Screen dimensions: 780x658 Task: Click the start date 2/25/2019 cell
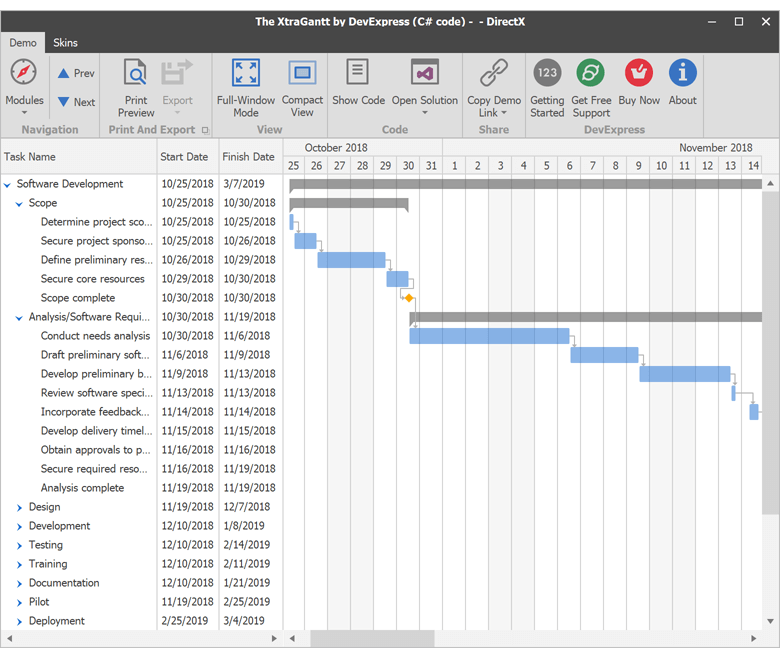(x=188, y=621)
